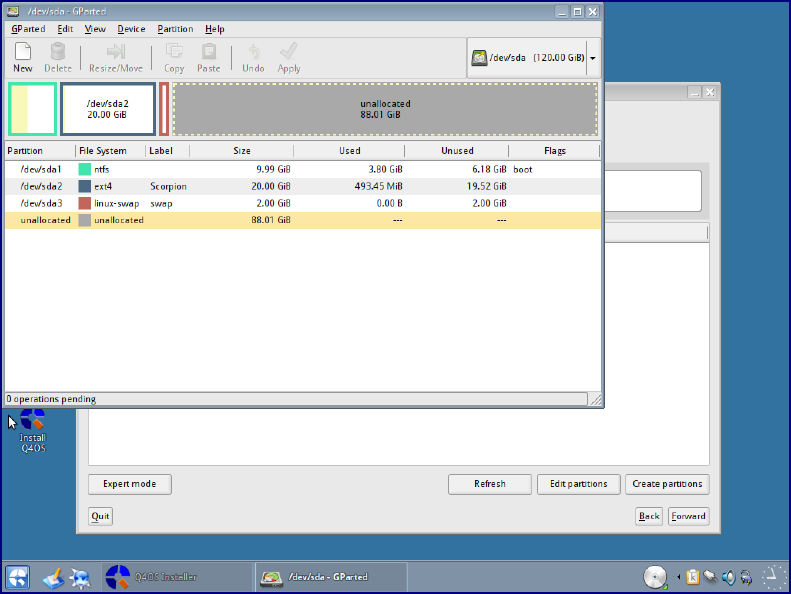
Task: Select the /dev/sda2 row in partition list
Action: click(x=303, y=186)
